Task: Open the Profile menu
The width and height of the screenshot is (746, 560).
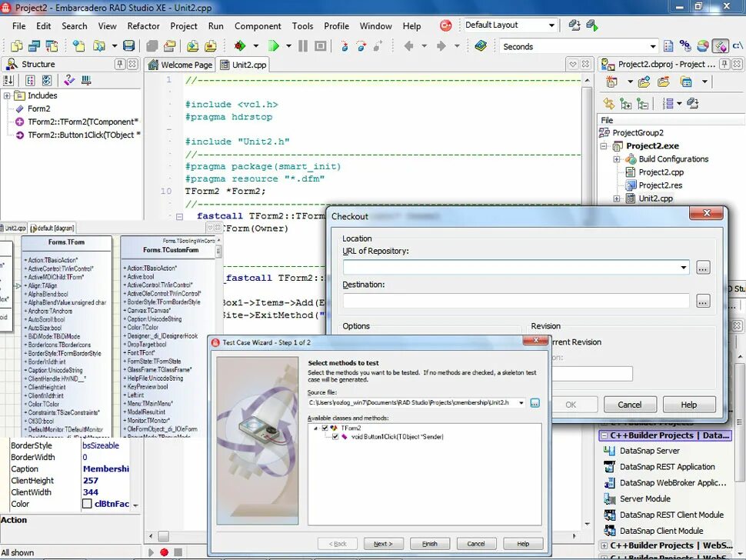Action: point(336,26)
